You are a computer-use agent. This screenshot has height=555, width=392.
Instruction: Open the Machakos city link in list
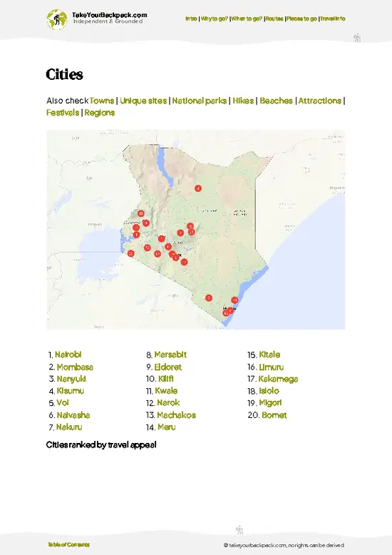tap(177, 415)
